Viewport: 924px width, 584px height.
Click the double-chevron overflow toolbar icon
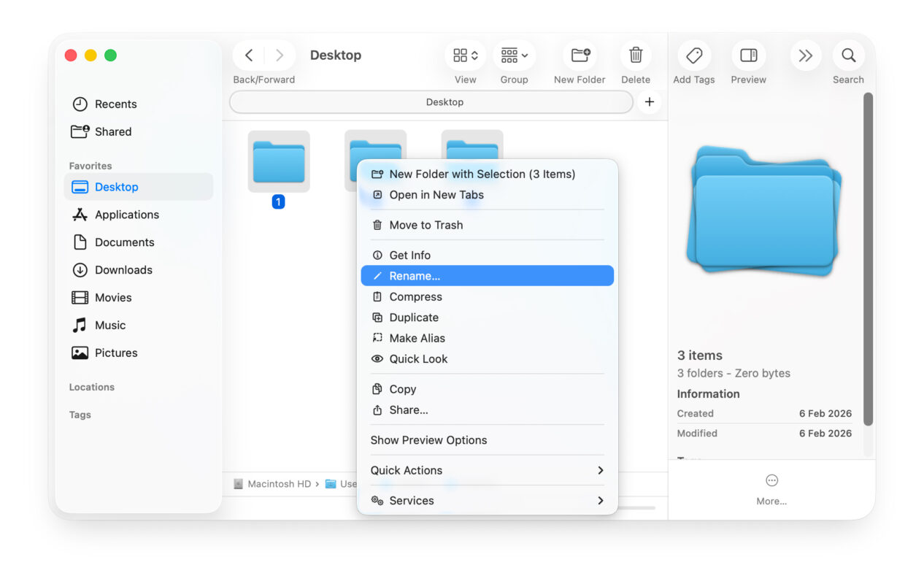(x=805, y=55)
